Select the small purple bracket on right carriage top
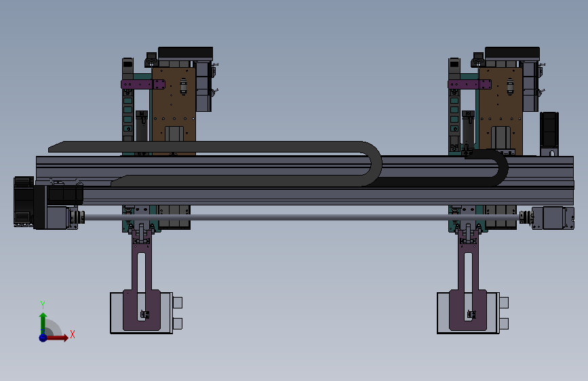 tap(469, 84)
